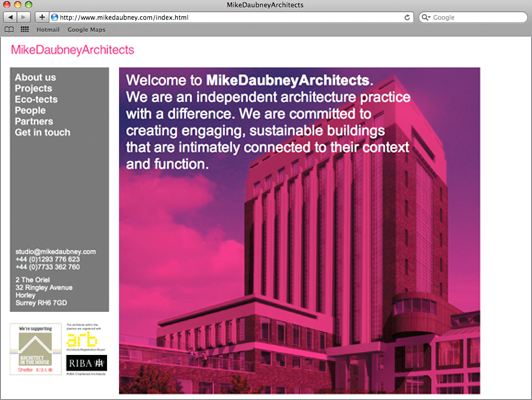Open the People page
This screenshot has width=532, height=400.
pyautogui.click(x=30, y=111)
